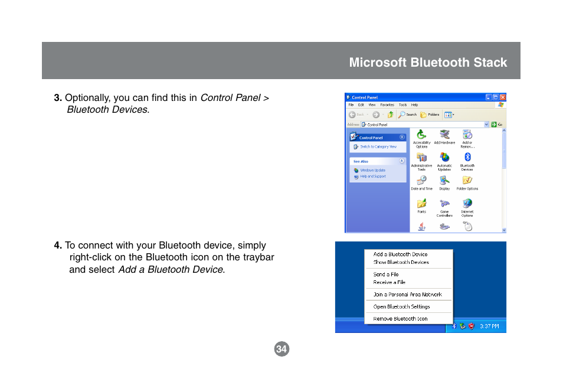Image resolution: width=563 pixels, height=392 pixels.
Task: Open Administrative Tools icon
Action: pos(421,162)
